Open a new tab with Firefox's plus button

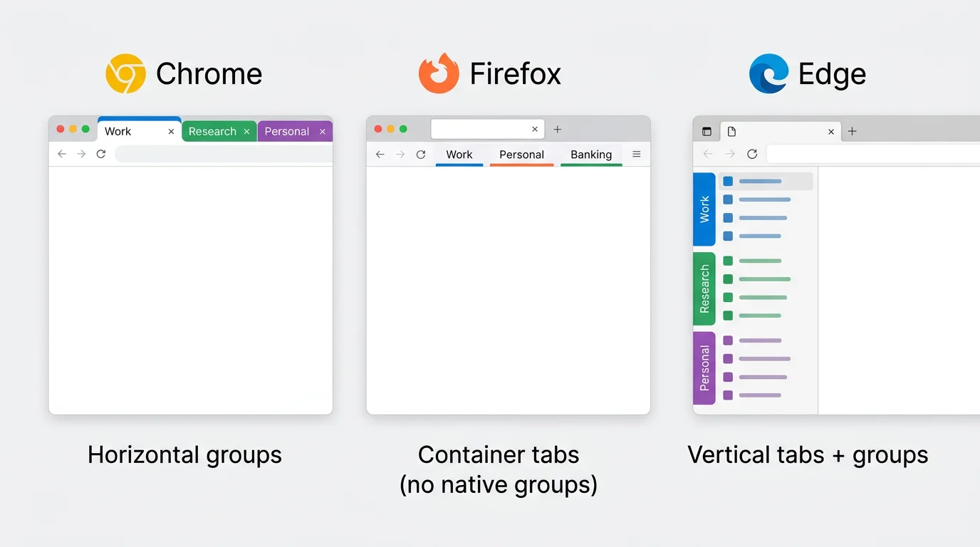557,129
